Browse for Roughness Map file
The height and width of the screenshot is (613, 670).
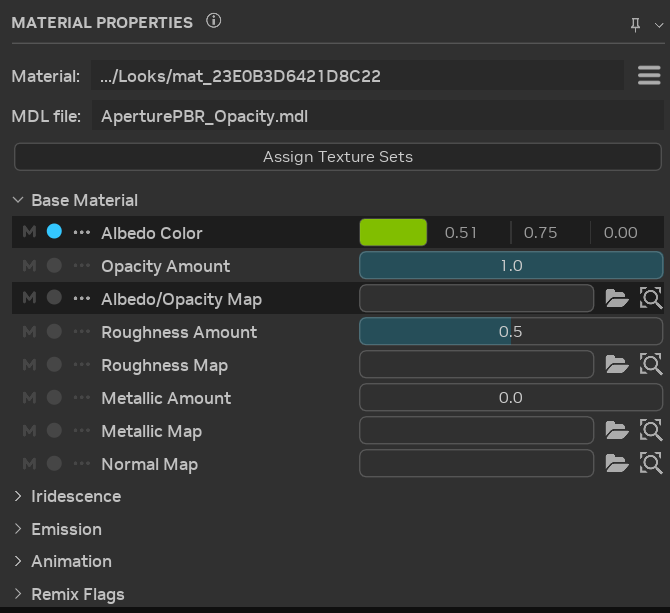click(617, 365)
